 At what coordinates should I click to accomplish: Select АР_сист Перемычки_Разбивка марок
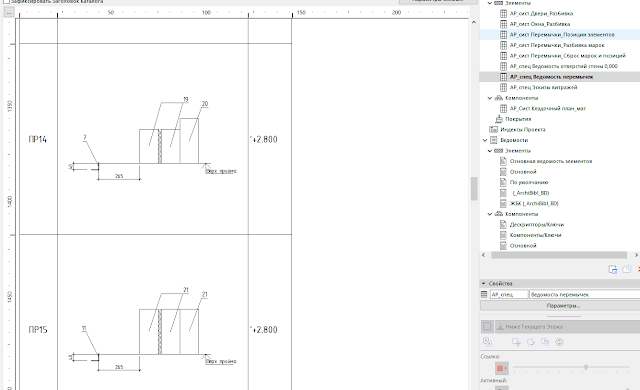(x=557, y=45)
